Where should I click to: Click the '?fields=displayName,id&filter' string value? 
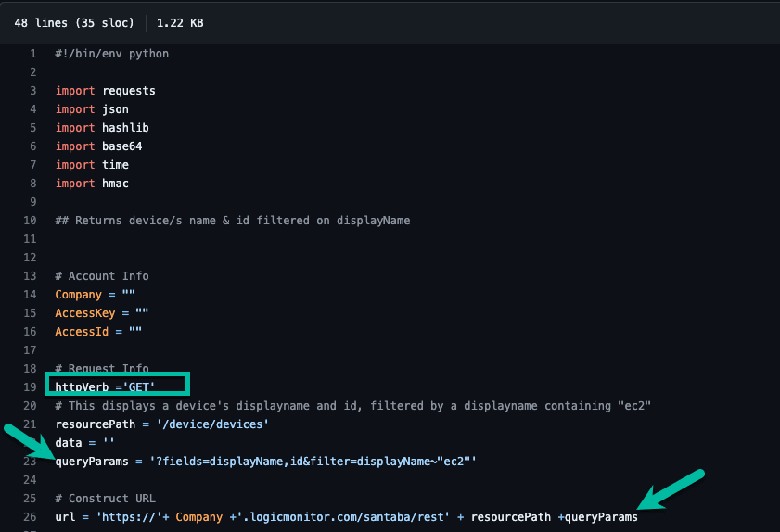coord(313,462)
